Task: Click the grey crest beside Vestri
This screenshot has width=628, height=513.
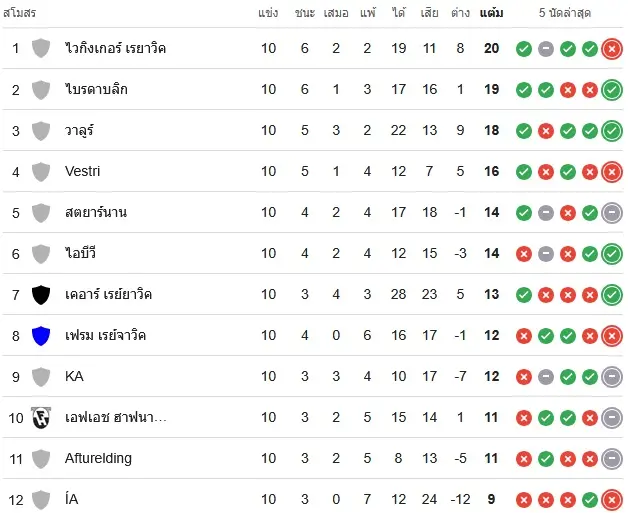Action: click(41, 171)
